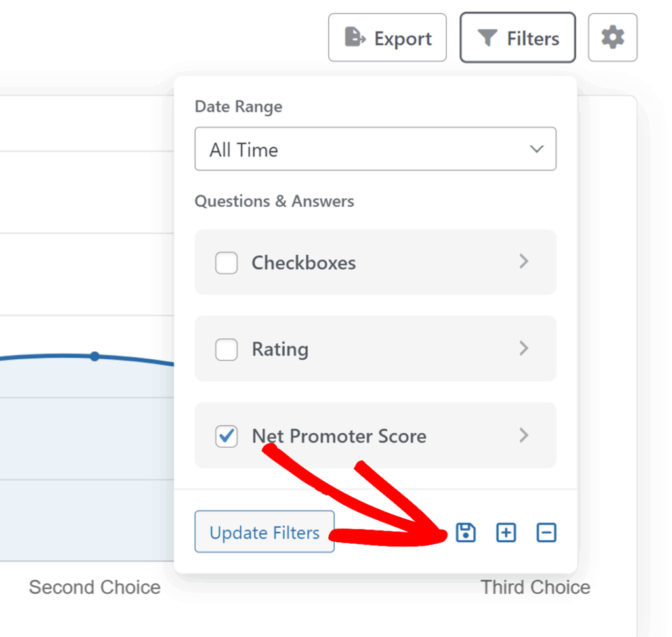The width and height of the screenshot is (672, 637).
Task: Click the expand all plus icon
Action: [x=506, y=533]
